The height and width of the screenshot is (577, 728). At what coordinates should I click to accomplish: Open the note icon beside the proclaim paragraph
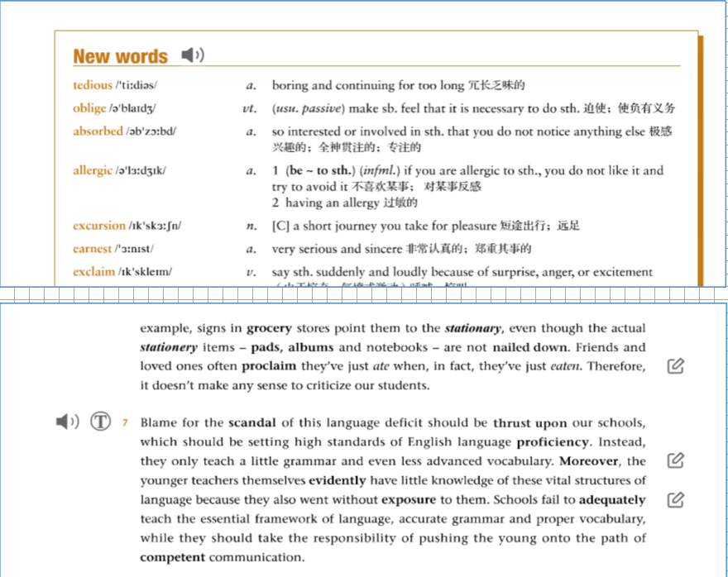coord(674,366)
